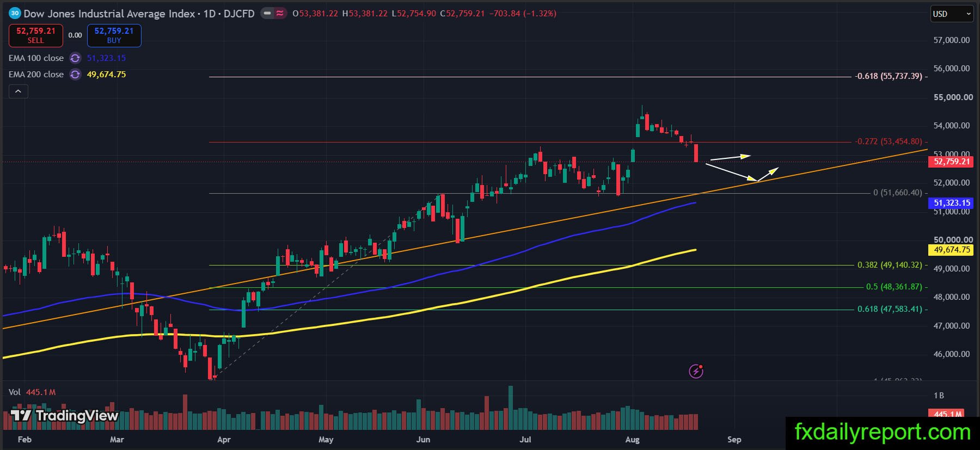This screenshot has height=450, width=980.
Task: Click the 49,000.00 price axis label
Action: click(952, 269)
